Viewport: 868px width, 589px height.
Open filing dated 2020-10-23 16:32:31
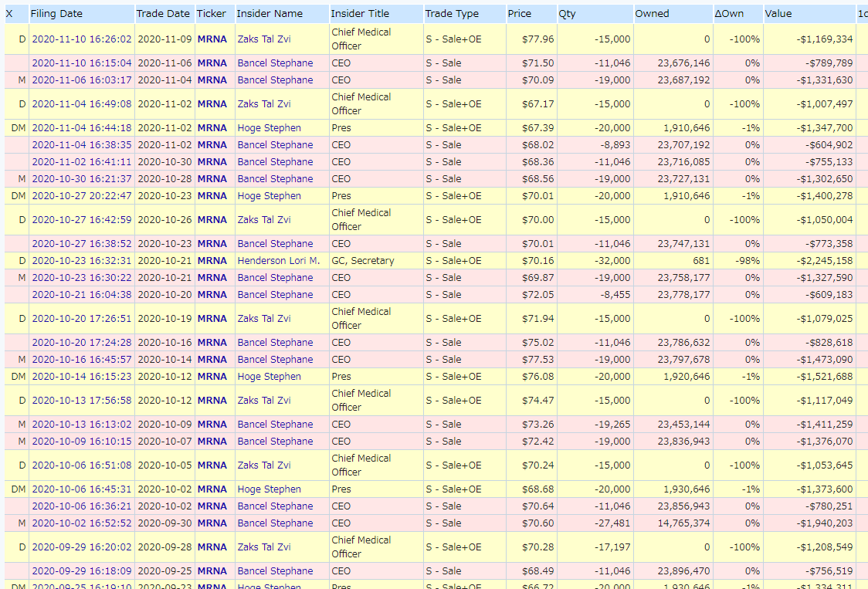pyautogui.click(x=82, y=261)
